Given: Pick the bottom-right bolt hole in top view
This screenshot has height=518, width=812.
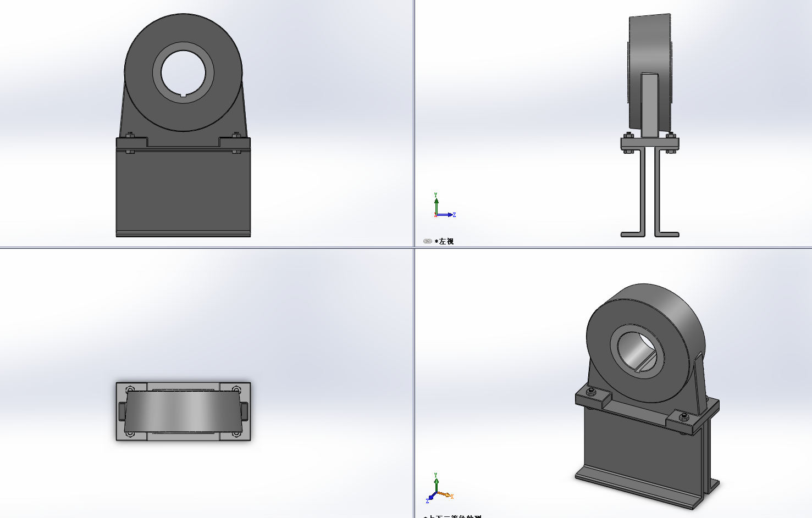Looking at the screenshot, I should pyautogui.click(x=236, y=433).
